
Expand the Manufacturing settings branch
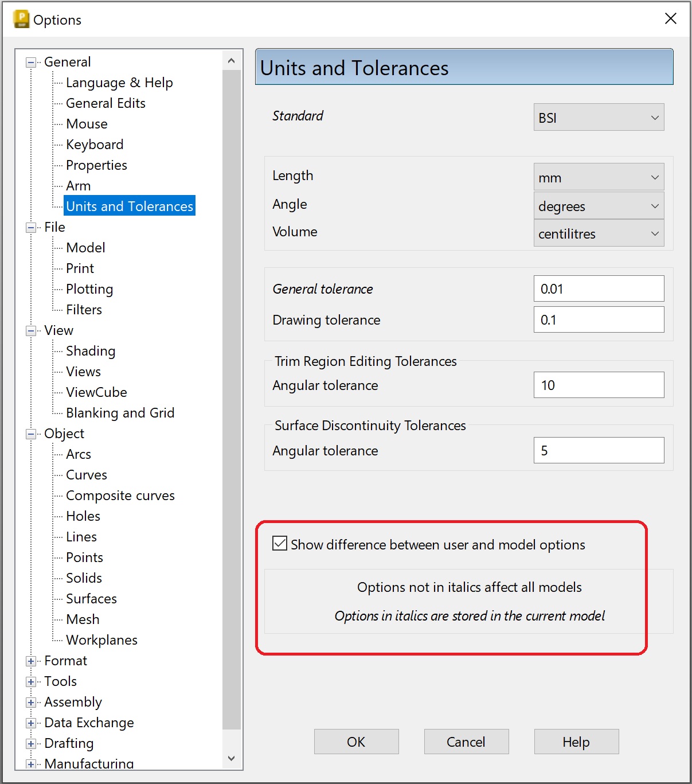[x=30, y=763]
